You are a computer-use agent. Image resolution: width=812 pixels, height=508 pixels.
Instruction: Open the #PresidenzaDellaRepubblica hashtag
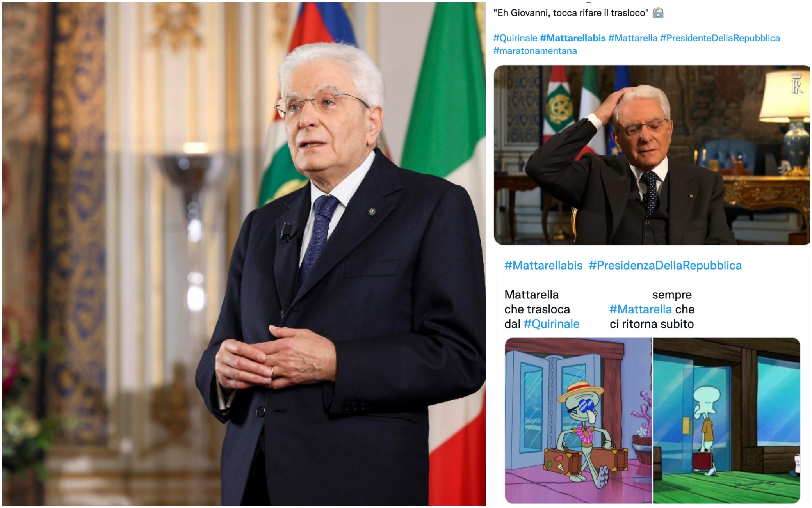[x=665, y=265]
